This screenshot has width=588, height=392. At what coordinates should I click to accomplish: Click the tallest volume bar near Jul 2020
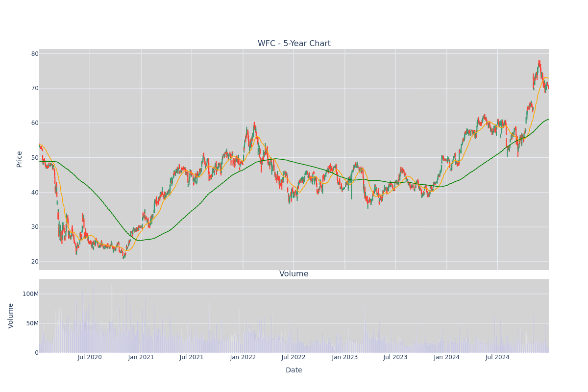93,317
